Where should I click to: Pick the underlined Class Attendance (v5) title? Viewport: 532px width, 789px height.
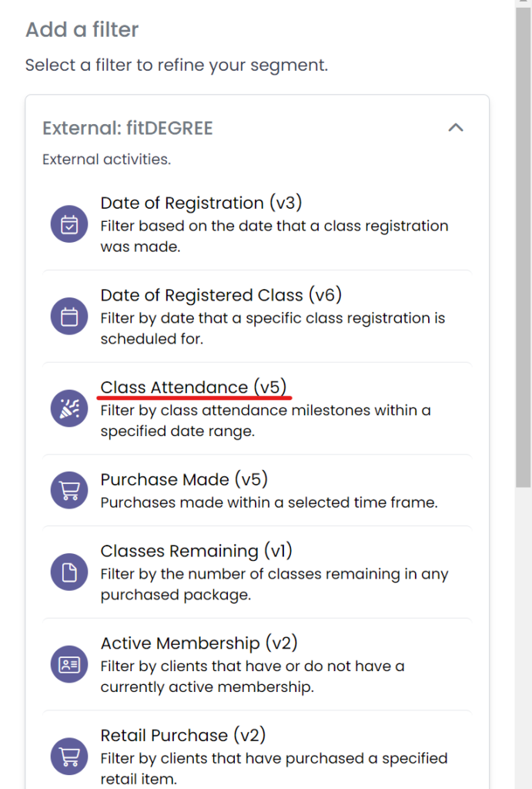click(x=196, y=388)
